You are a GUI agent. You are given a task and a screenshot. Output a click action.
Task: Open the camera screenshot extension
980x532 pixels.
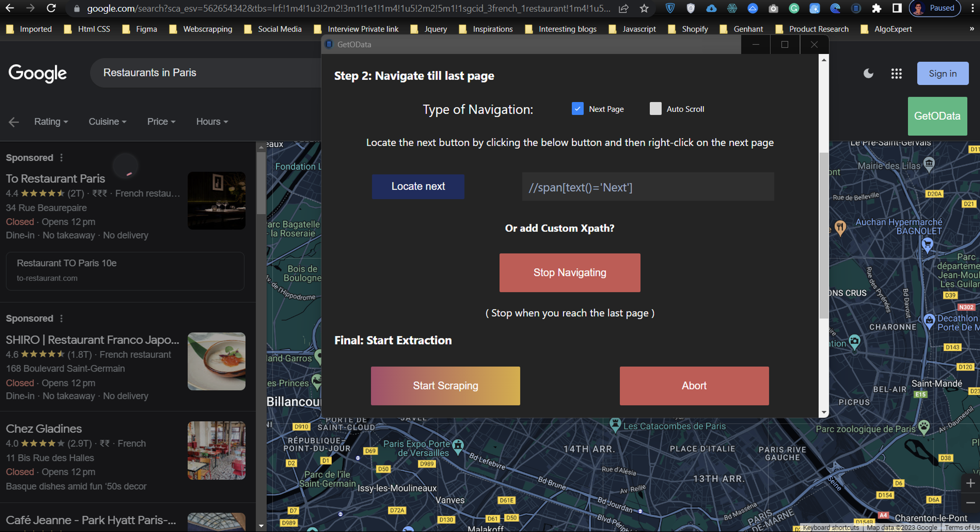pos(773,8)
